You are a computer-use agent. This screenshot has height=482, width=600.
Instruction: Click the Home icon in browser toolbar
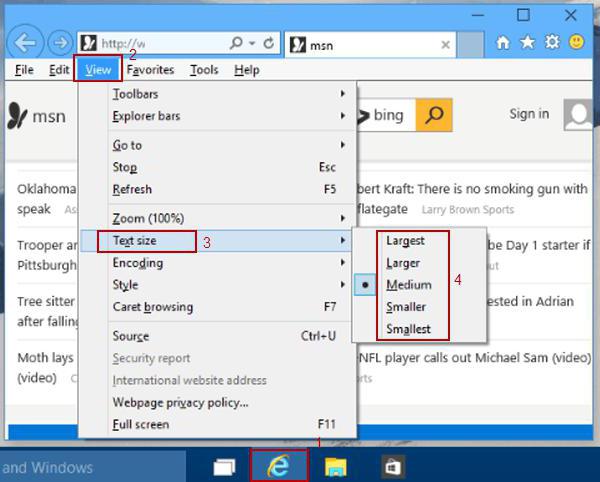503,43
